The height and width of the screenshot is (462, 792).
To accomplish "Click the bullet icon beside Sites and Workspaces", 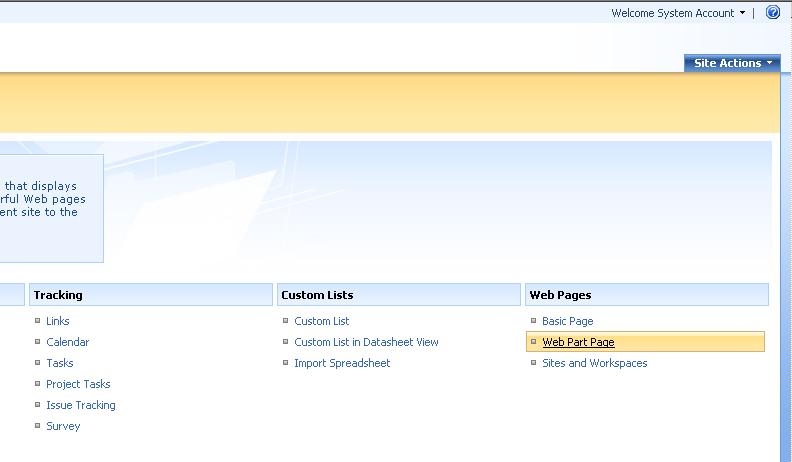I will point(533,363).
